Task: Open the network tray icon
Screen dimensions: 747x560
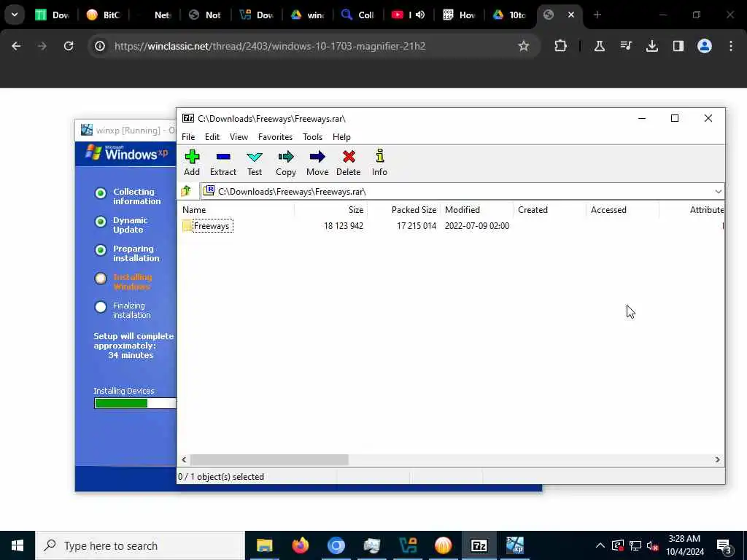Action: (x=635, y=545)
